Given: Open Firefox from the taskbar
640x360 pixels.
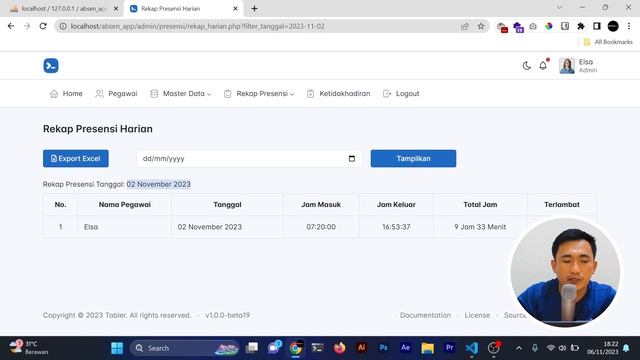Looking at the screenshot, I should [x=340, y=348].
